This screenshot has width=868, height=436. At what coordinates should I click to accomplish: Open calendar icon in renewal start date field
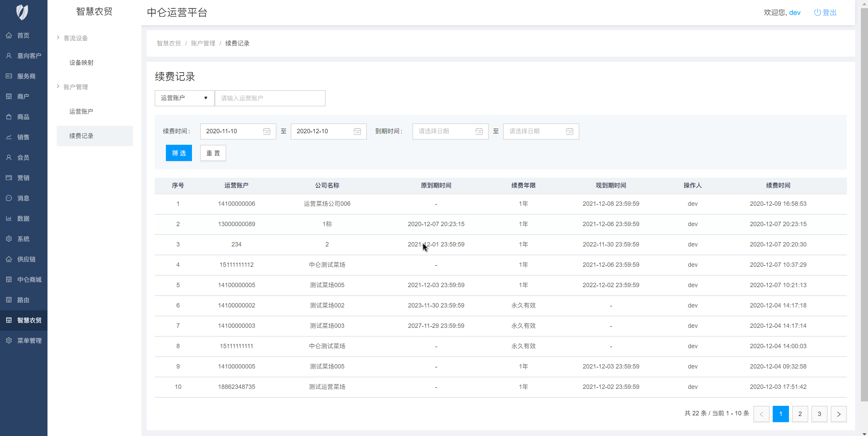[267, 131]
